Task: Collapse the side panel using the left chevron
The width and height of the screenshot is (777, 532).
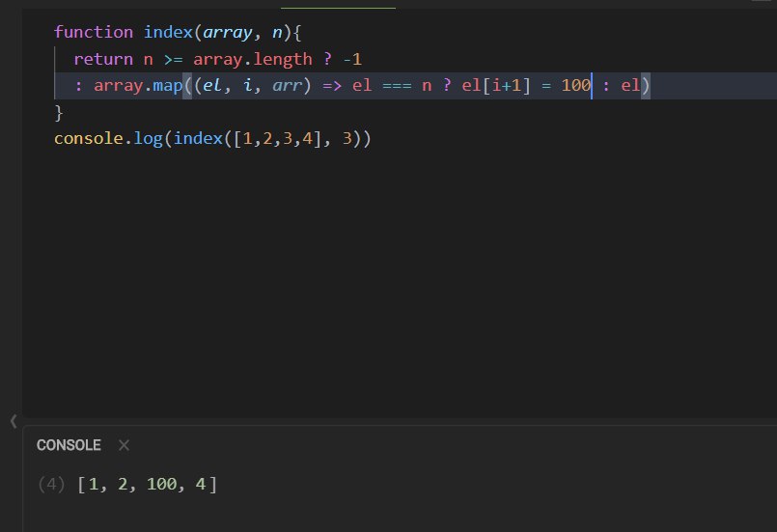Action: [14, 421]
